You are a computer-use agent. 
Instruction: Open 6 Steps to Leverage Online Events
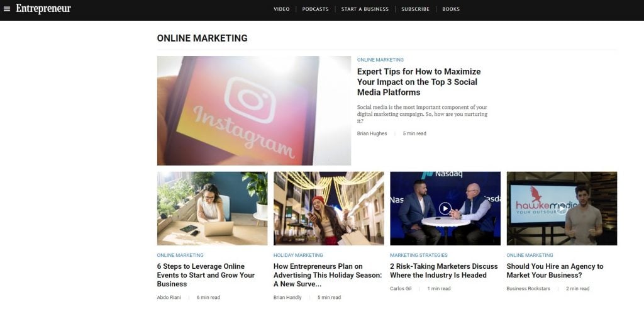click(206, 275)
